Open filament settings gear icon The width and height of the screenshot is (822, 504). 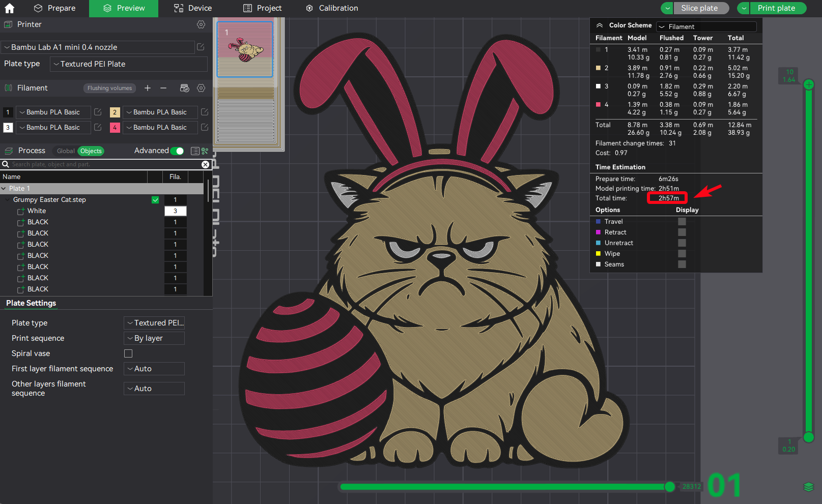coord(201,88)
